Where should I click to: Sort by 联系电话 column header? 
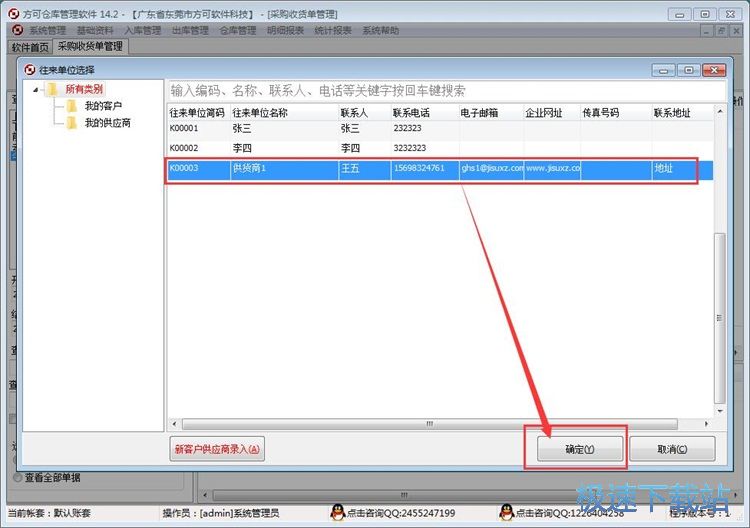click(x=425, y=113)
